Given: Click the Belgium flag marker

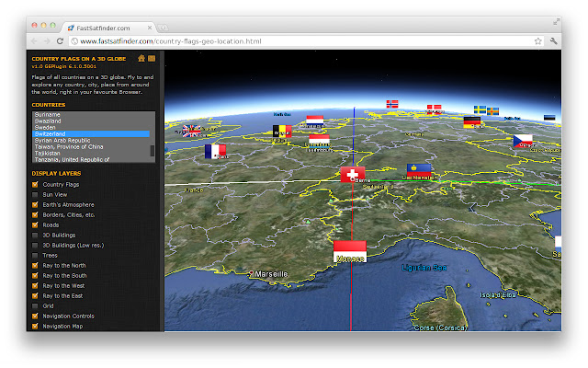Looking at the screenshot, I should (x=282, y=131).
